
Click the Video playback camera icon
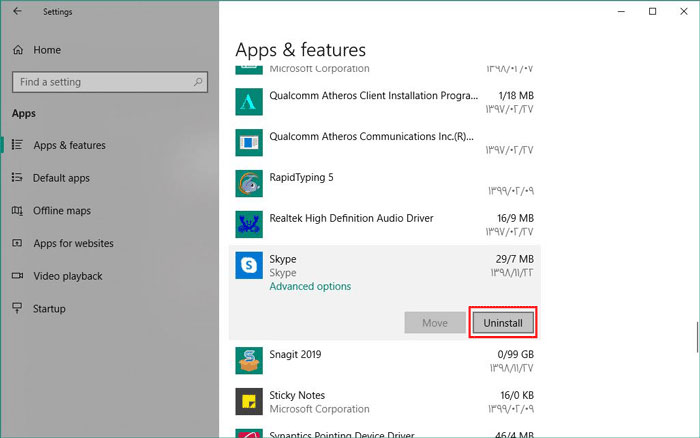[x=17, y=275]
